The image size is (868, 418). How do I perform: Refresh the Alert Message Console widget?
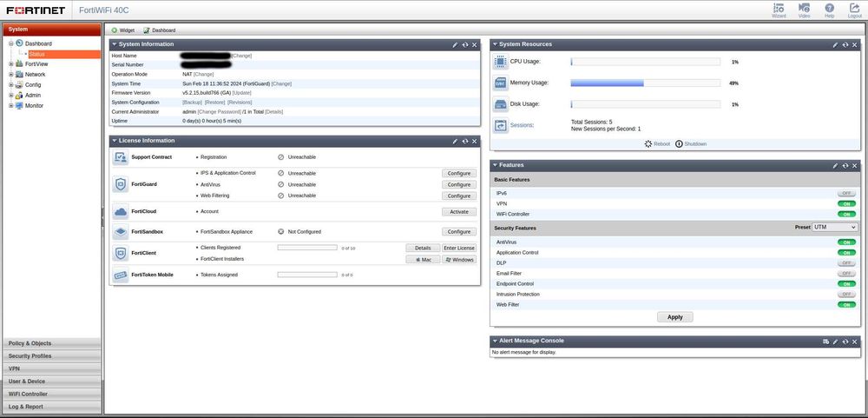(x=845, y=342)
